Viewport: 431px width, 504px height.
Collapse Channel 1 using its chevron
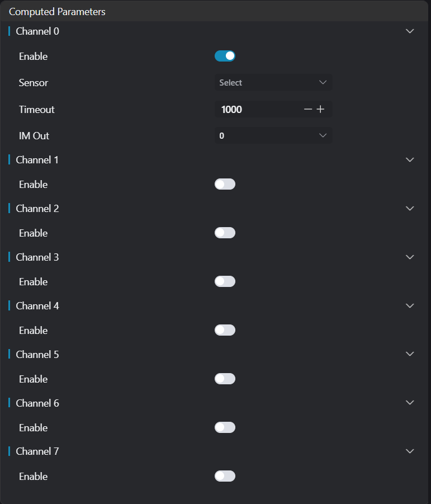tap(410, 160)
